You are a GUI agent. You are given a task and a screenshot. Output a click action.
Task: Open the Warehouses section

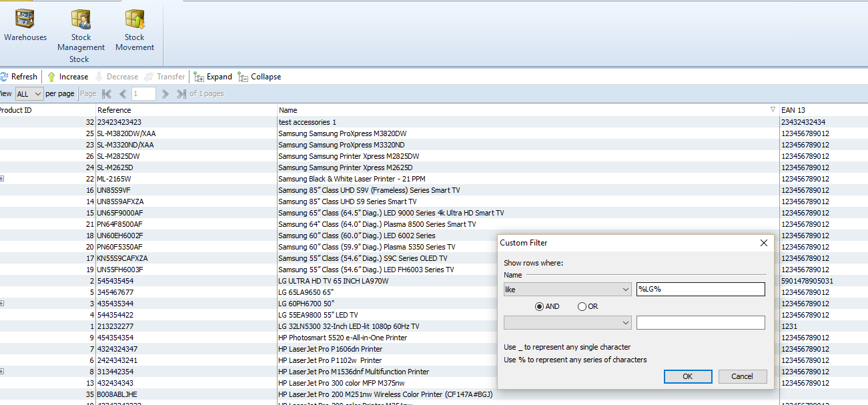tap(25, 26)
